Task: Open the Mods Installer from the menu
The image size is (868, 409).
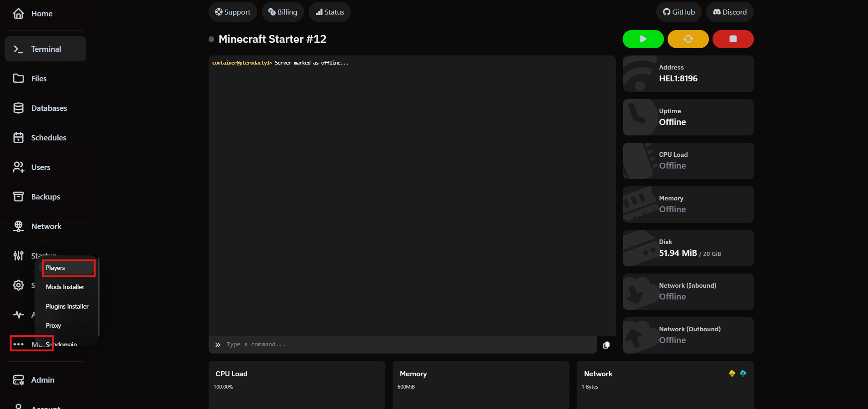Action: point(65,287)
